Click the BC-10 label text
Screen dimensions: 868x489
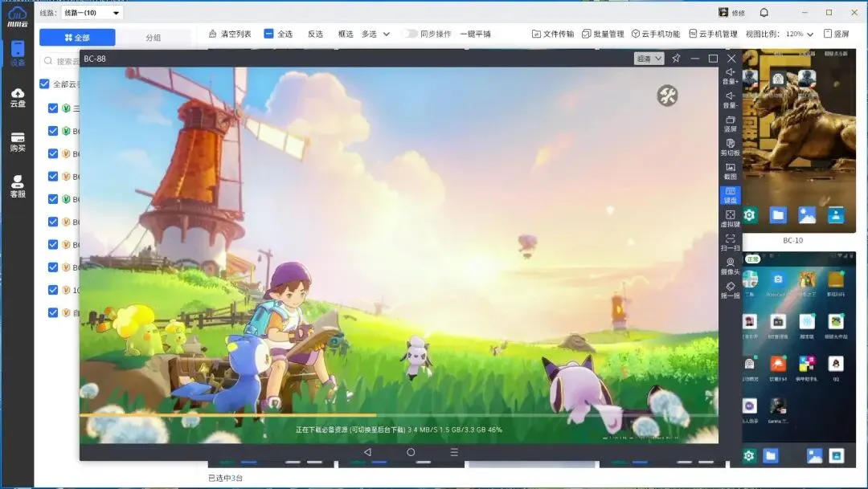point(792,241)
